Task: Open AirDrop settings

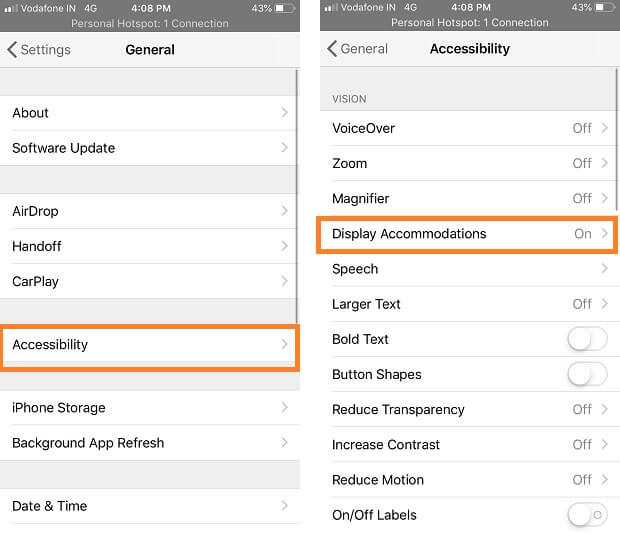Action: coord(150,211)
